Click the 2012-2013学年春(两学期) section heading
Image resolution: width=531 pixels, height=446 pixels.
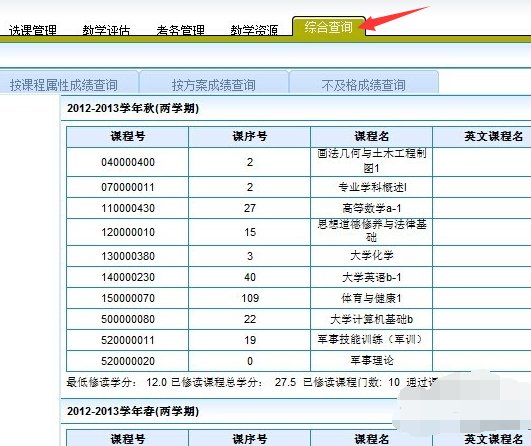(x=133, y=411)
